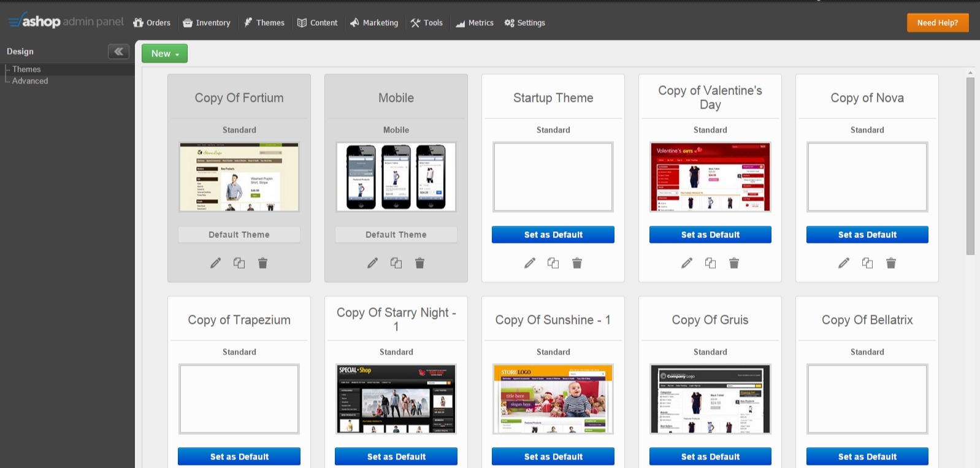
Task: Set Copy of Nova as default
Action: (867, 235)
